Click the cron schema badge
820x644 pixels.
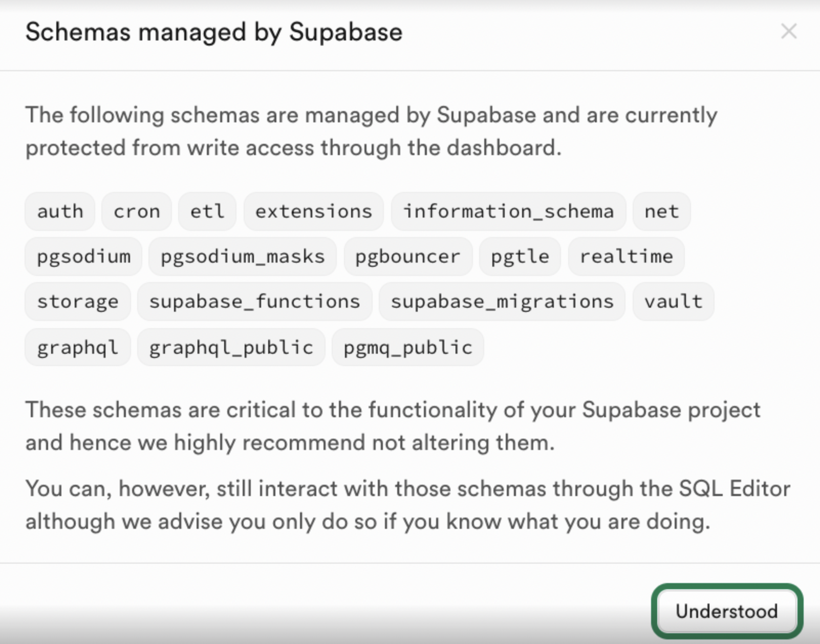(137, 211)
